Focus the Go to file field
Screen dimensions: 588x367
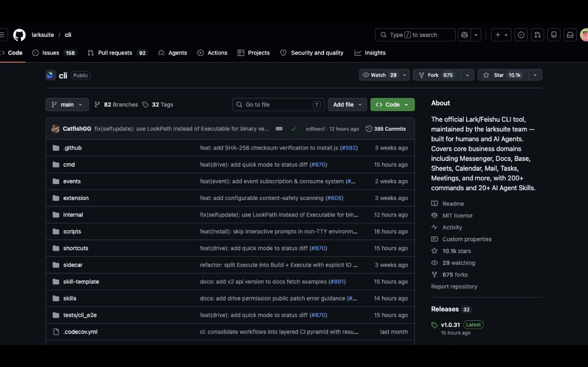[278, 105]
